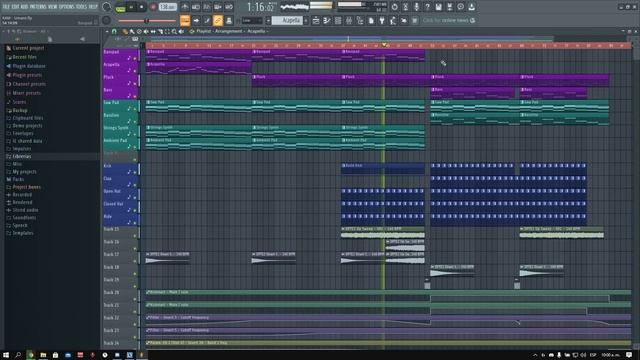The width and height of the screenshot is (640, 360).
Task: Select the playlist delete tool
Action: click(139, 31)
